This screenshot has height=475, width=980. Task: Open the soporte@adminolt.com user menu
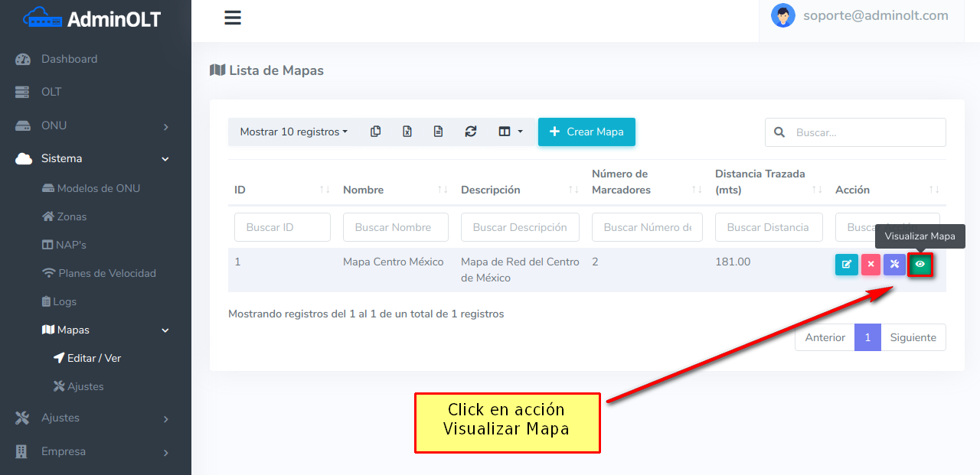tap(860, 15)
